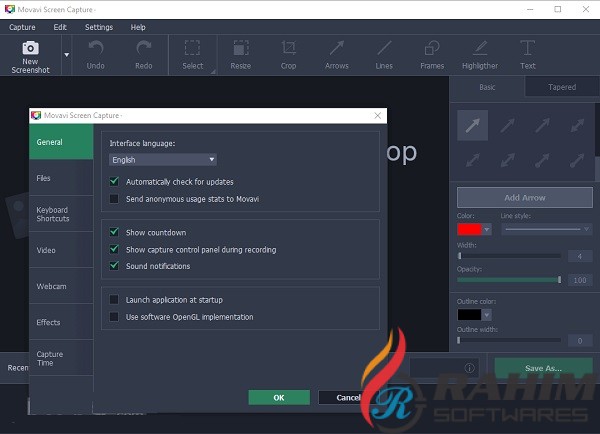Screen dimensions: 600x434
Task: Choose the Lines tool
Action: (x=384, y=55)
